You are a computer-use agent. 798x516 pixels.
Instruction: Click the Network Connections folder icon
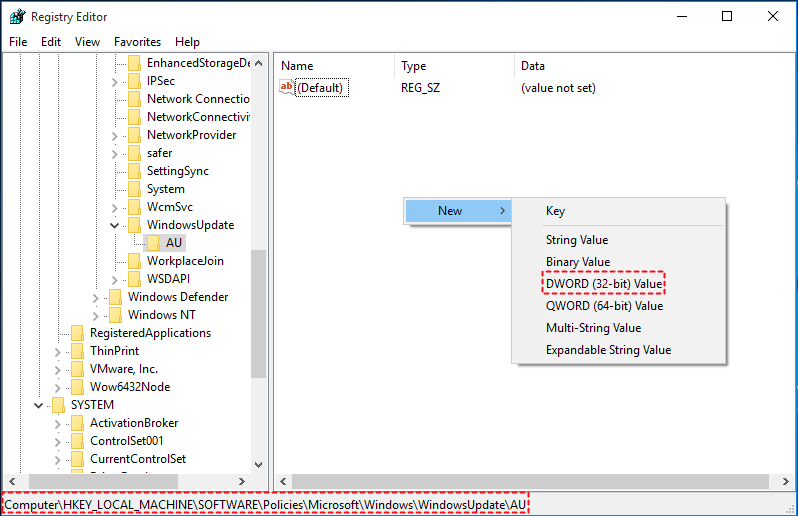coord(134,99)
